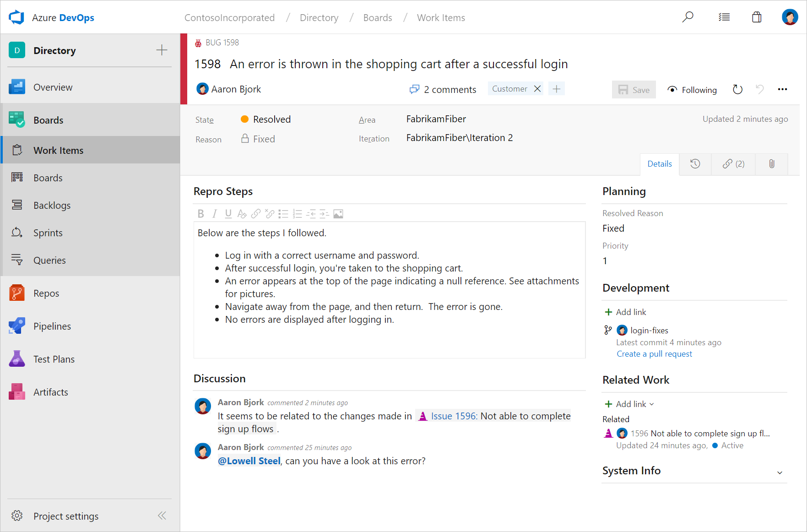Click Create a pull request link
807x532 pixels.
[x=654, y=354]
